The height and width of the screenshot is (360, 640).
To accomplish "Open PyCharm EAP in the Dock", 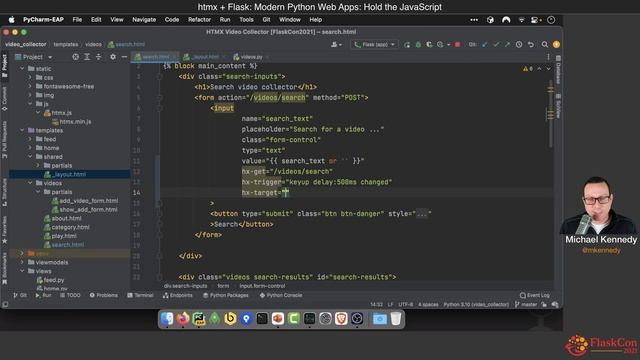I will [x=199, y=319].
